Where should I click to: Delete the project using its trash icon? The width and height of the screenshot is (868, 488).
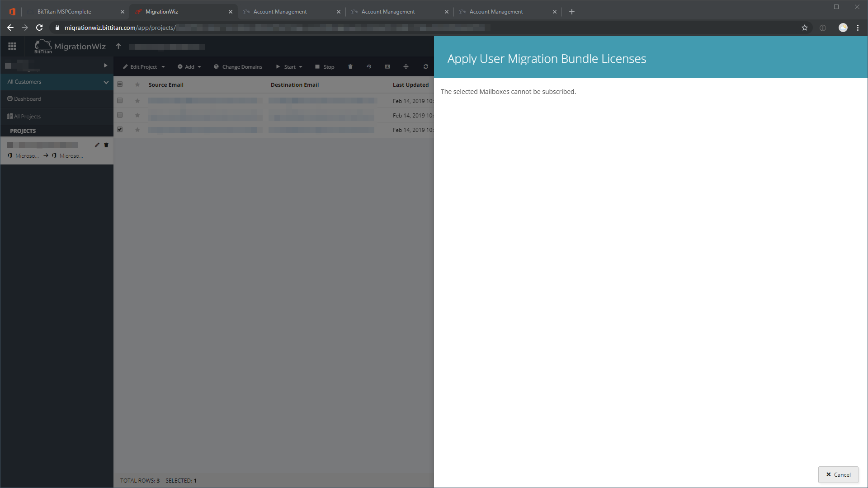pos(106,145)
